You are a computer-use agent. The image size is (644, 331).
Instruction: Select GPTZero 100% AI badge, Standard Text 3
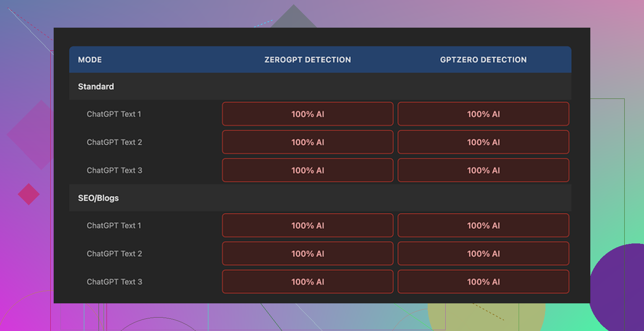[x=483, y=171]
